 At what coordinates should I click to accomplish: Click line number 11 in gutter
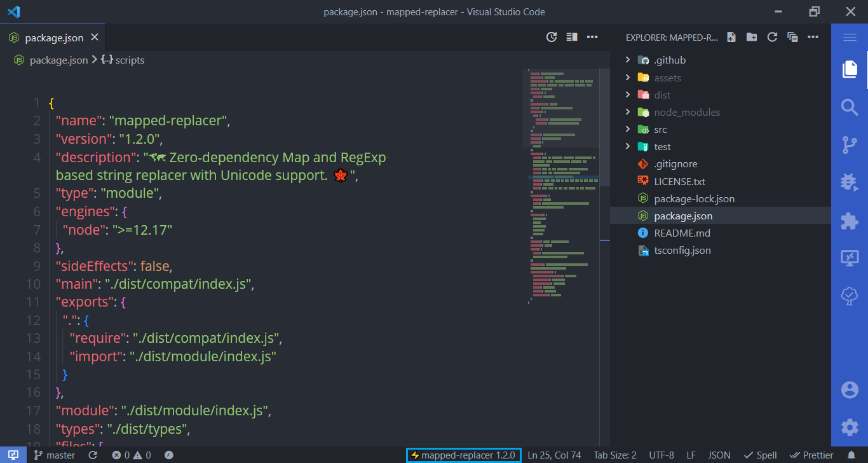34,301
